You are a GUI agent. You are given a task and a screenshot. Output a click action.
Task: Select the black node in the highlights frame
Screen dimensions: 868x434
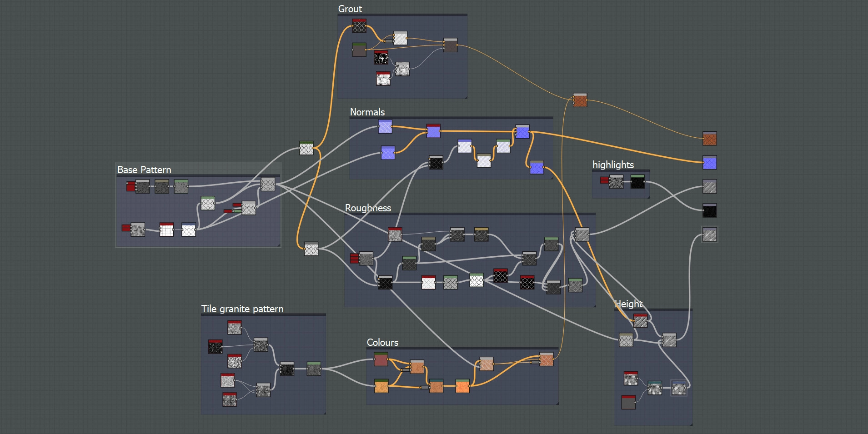[637, 182]
